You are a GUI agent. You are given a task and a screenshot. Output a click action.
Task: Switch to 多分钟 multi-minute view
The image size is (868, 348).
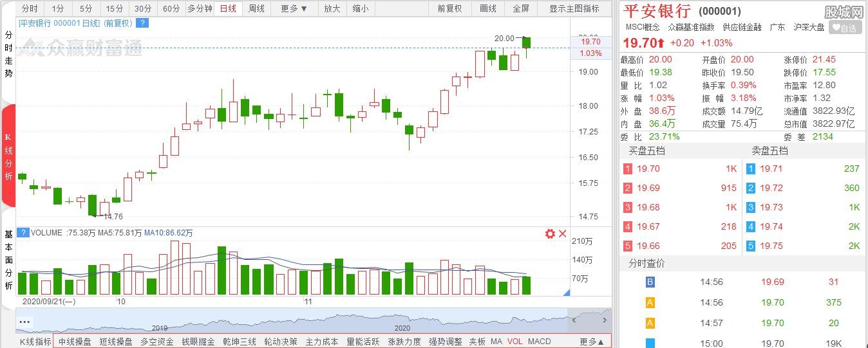coord(200,9)
